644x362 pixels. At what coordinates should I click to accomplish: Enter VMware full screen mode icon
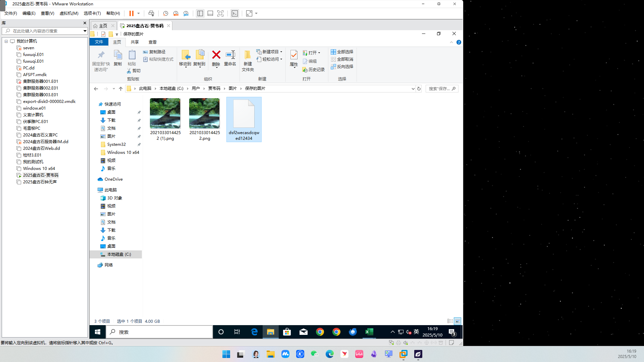point(220,13)
